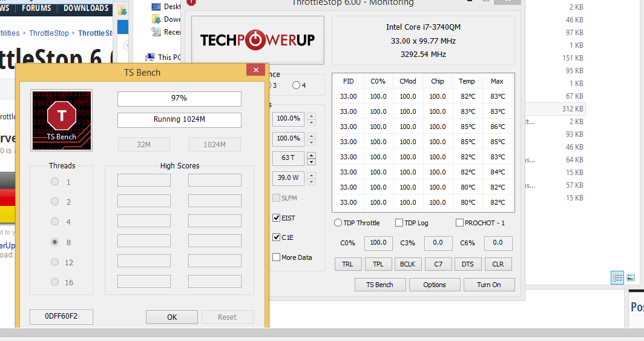Image resolution: width=644 pixels, height=341 pixels.
Task: Click the C6% 0.0 value field
Action: coord(498,243)
